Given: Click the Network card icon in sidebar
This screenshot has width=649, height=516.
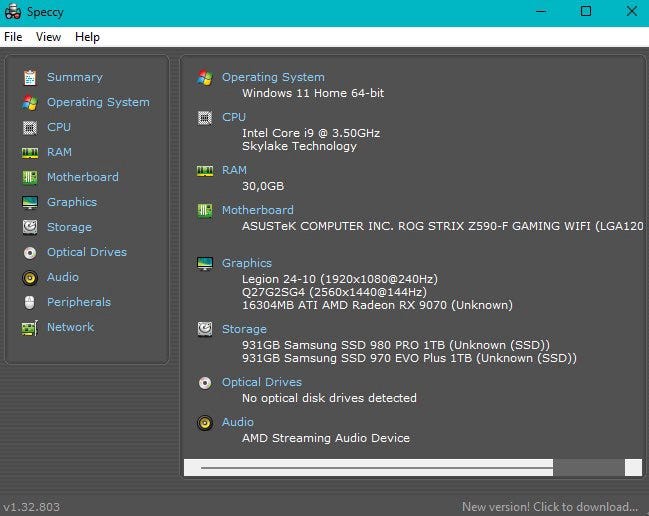Looking at the screenshot, I should point(30,328).
